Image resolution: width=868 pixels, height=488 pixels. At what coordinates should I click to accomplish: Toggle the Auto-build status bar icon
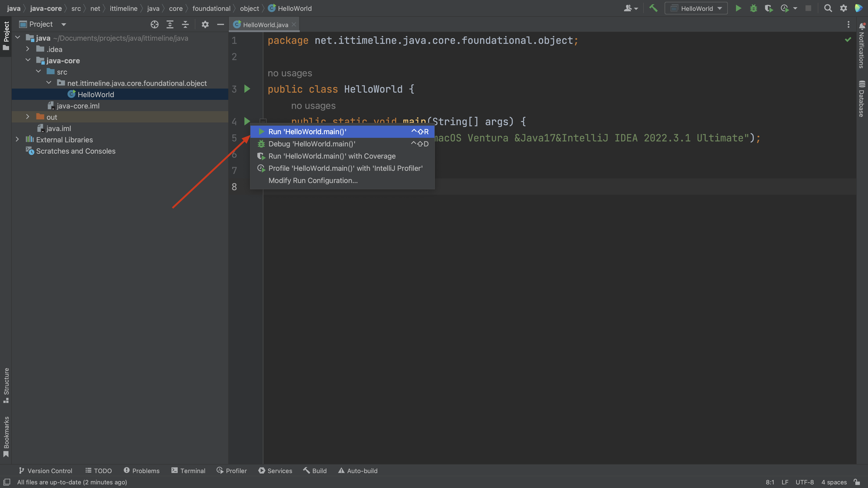click(358, 471)
